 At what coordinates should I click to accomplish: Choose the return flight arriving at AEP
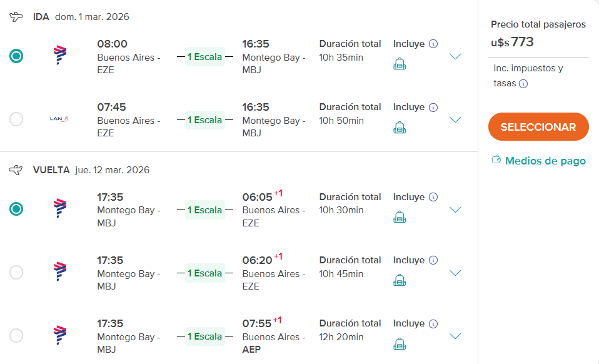[x=17, y=335]
